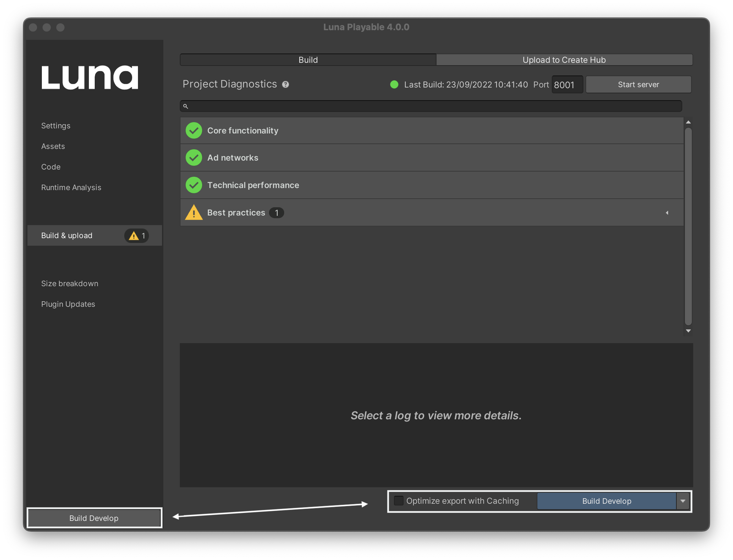Click the Technical performance green checkmark icon

point(194,185)
